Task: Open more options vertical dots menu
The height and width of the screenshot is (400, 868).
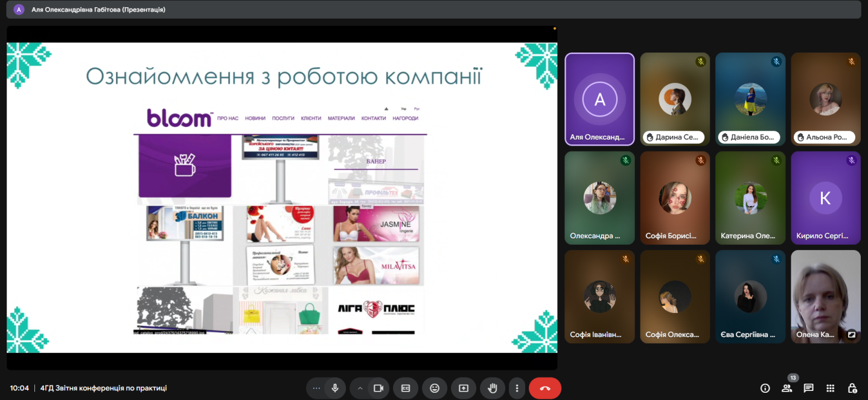Action: (517, 388)
